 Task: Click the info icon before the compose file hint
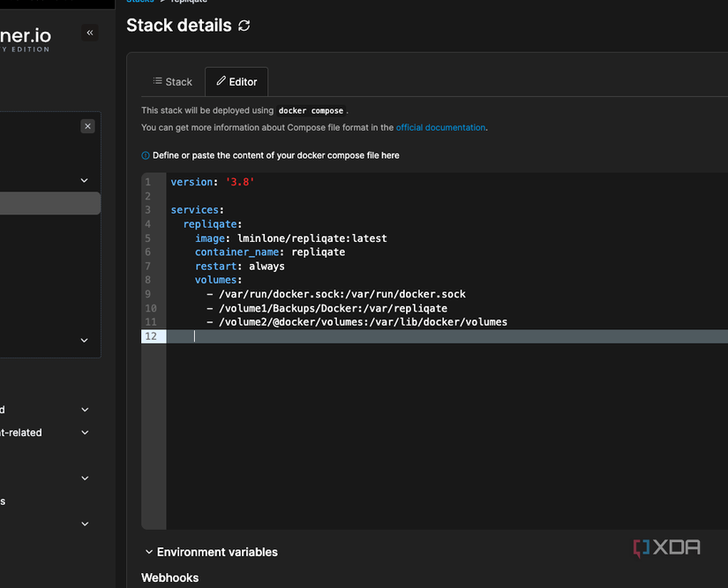pos(144,155)
